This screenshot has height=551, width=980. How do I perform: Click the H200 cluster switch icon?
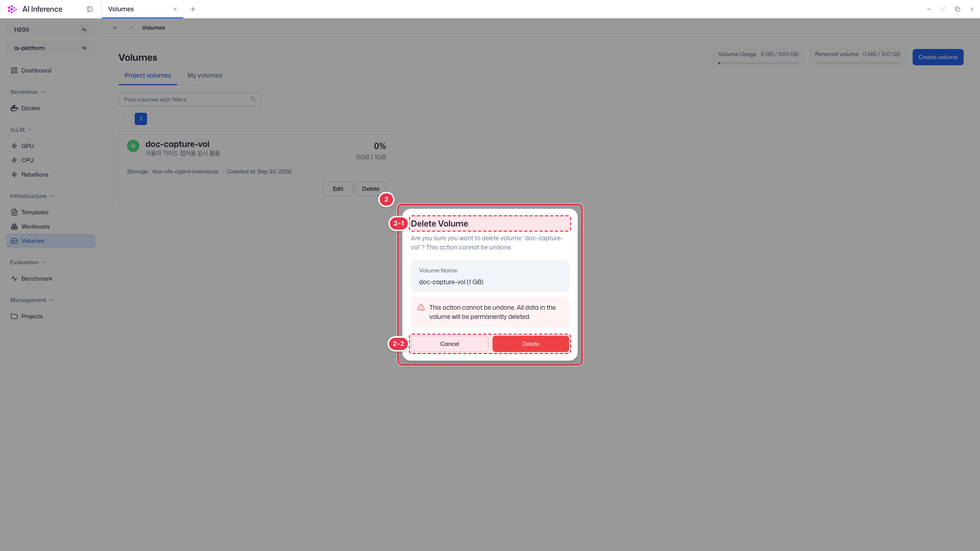pyautogui.click(x=84, y=30)
